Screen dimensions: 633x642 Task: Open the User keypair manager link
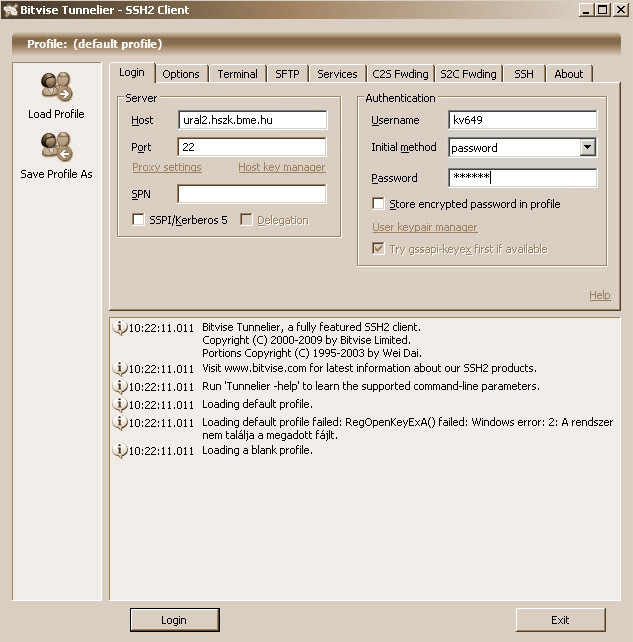425,227
